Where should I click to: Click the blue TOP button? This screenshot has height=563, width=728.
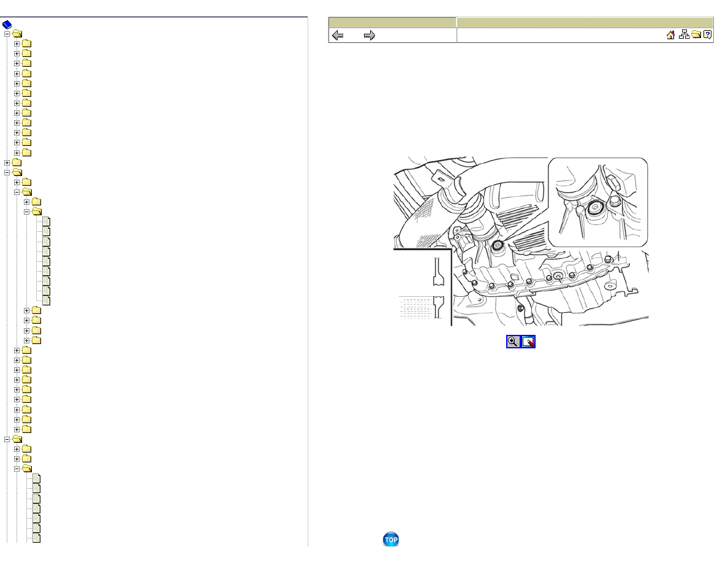(390, 540)
